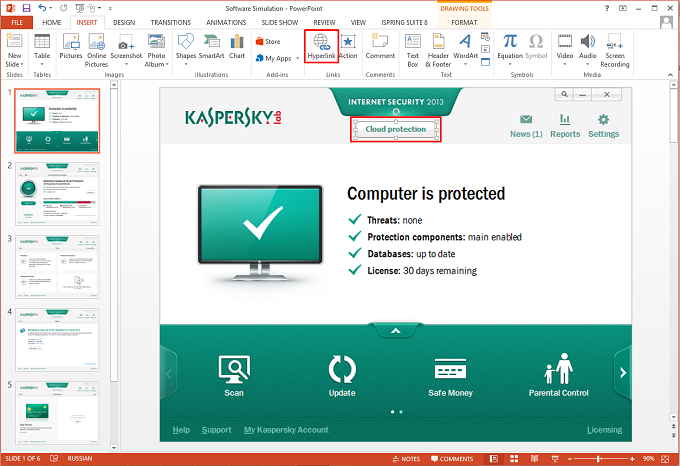Open the ANIMATIONS tab

tap(226, 23)
